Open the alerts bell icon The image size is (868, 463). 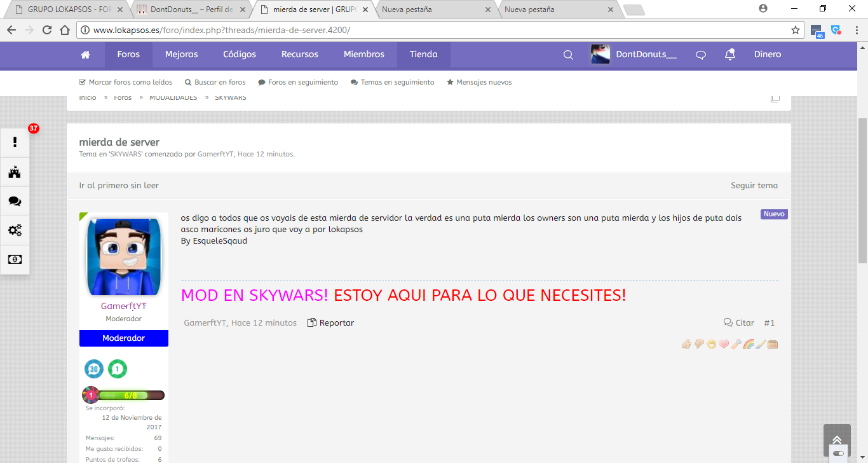[x=730, y=55]
